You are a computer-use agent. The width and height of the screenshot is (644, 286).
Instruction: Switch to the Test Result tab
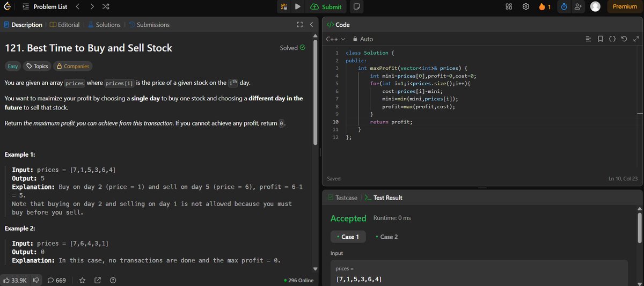click(x=383, y=198)
